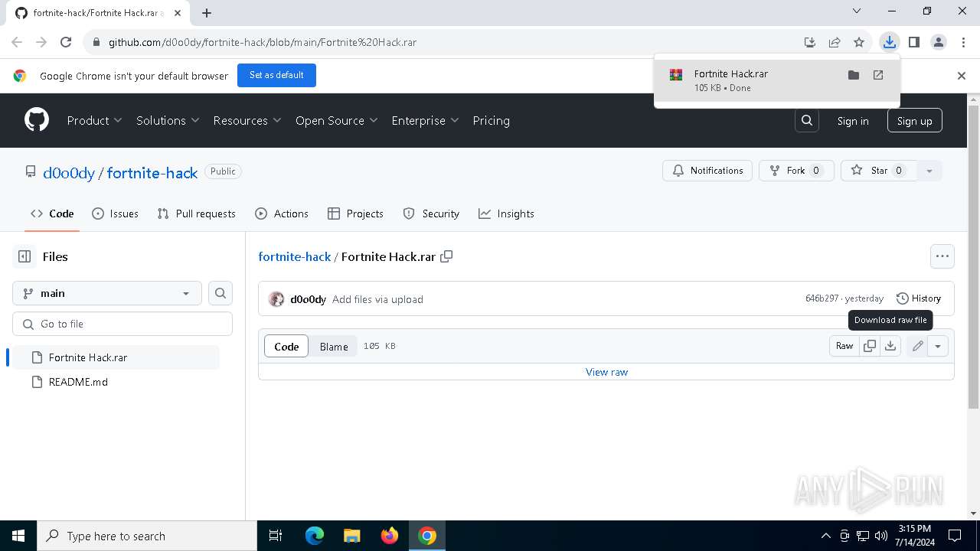
Task: Launch Microsoft Edge from taskbar
Action: 315,536
